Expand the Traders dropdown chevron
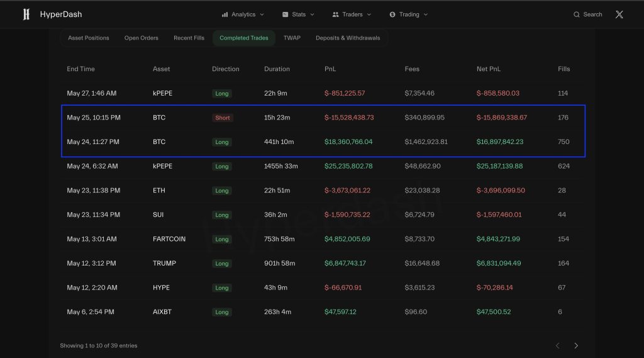The height and width of the screenshot is (358, 644). (x=369, y=14)
